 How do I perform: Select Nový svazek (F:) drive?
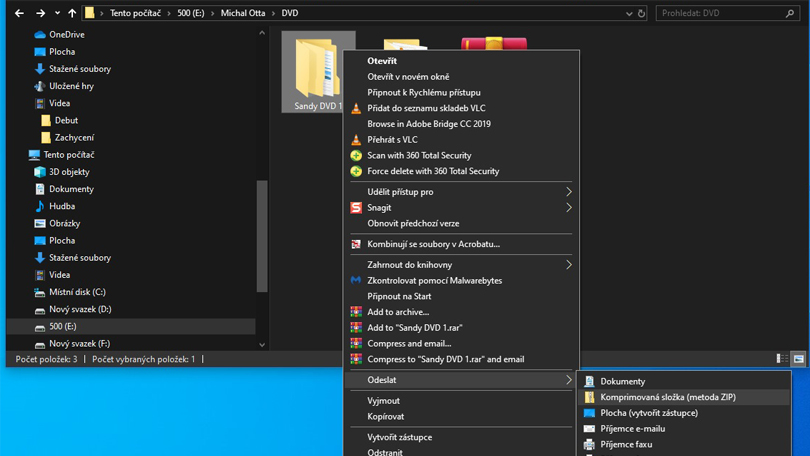tap(80, 343)
